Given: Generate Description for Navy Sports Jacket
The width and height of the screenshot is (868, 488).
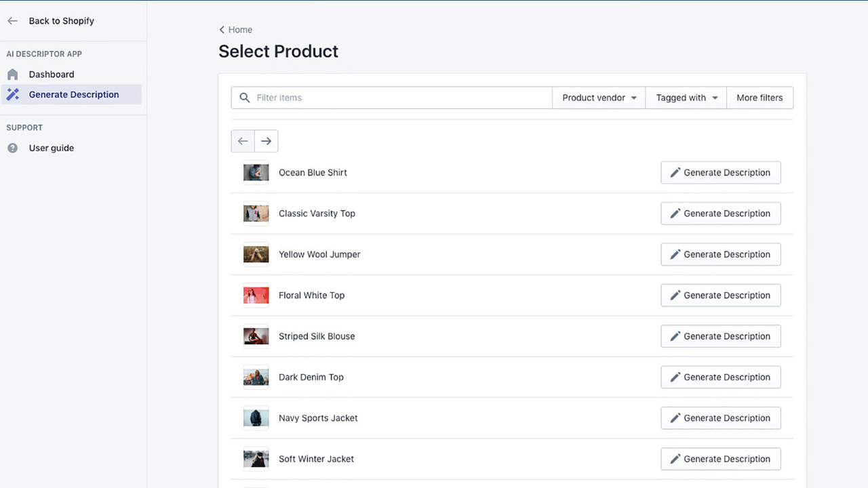Looking at the screenshot, I should tap(720, 418).
